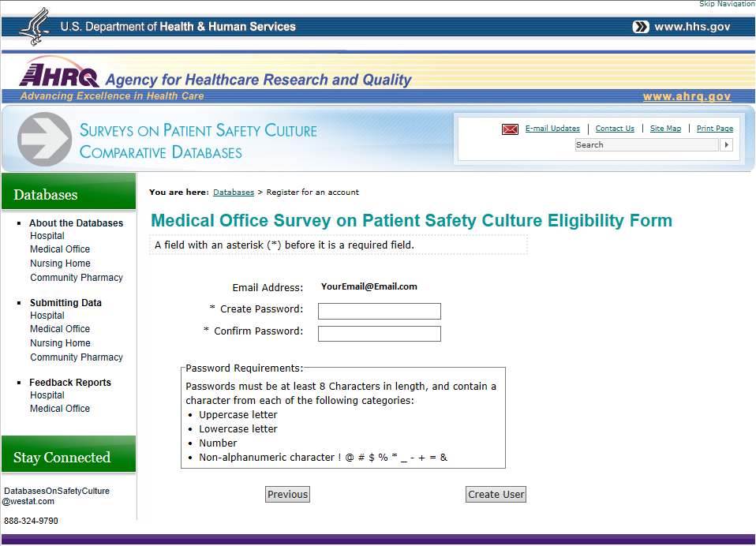Click the gray circular arrow icon
The height and width of the screenshot is (546, 756).
[44, 140]
